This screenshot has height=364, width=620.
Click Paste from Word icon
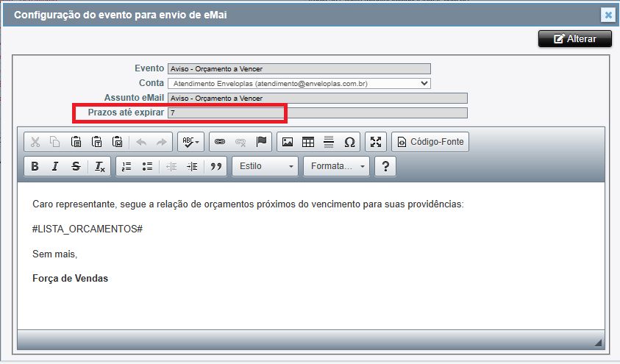pos(117,142)
